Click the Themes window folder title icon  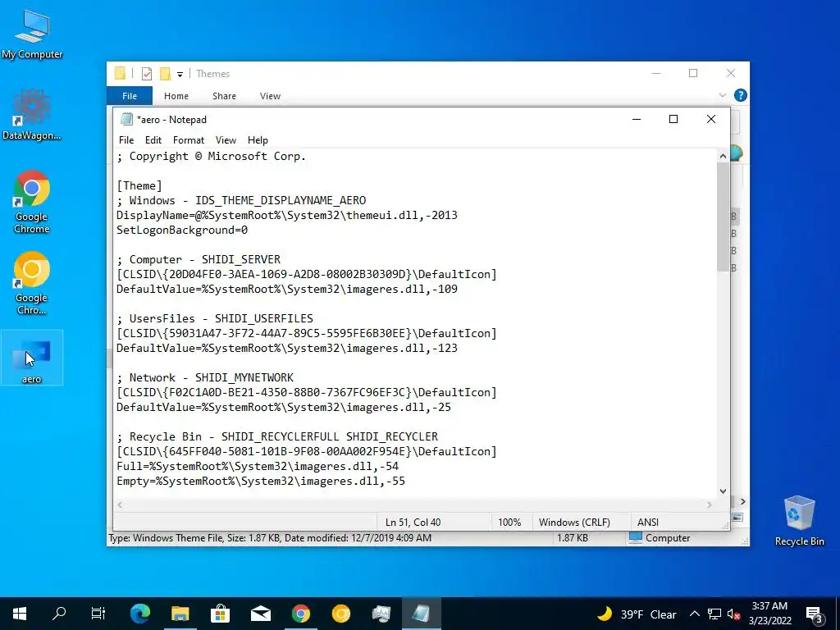click(120, 73)
